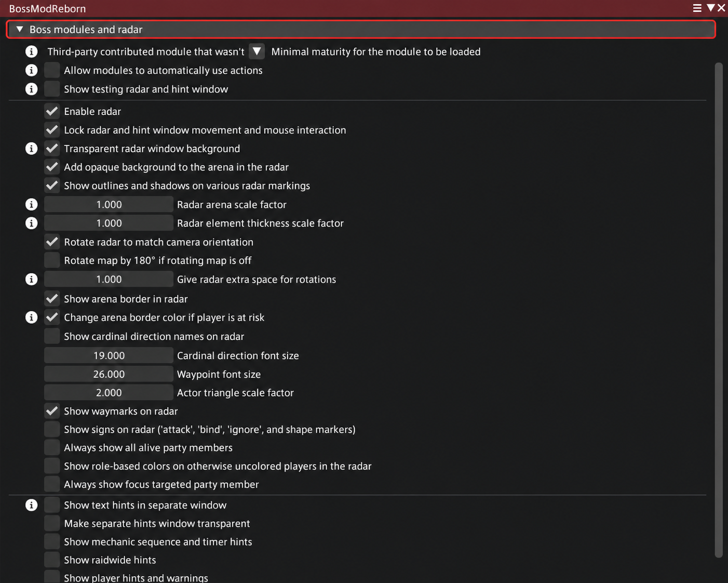Click the Radar element thickness scale value field
The width and height of the screenshot is (728, 583).
109,223
